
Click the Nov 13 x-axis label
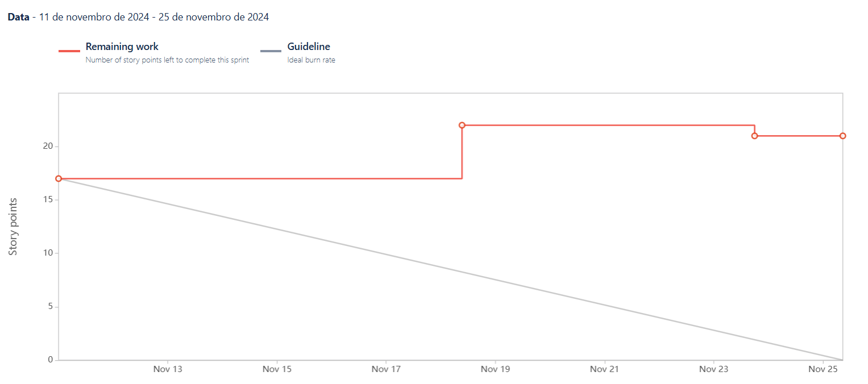[x=168, y=369]
